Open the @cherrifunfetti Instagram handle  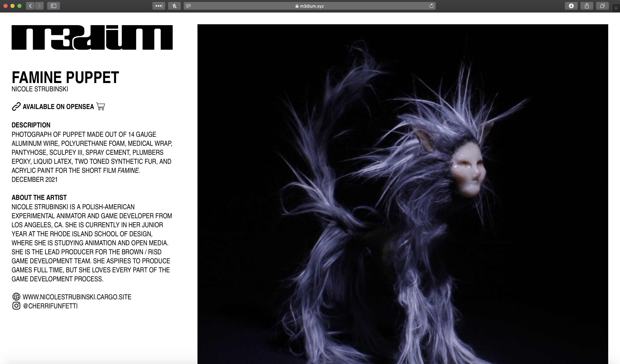tap(50, 306)
